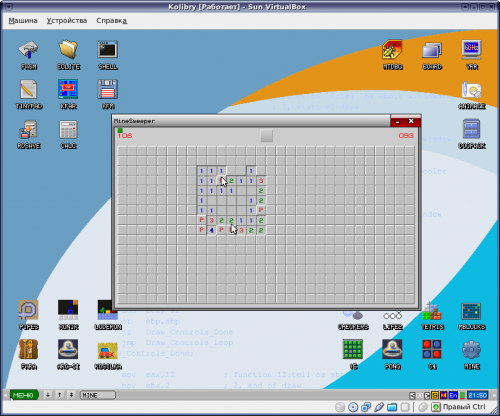Restart the game with MineSweeper's reset button
500x416 pixels.
tap(267, 136)
